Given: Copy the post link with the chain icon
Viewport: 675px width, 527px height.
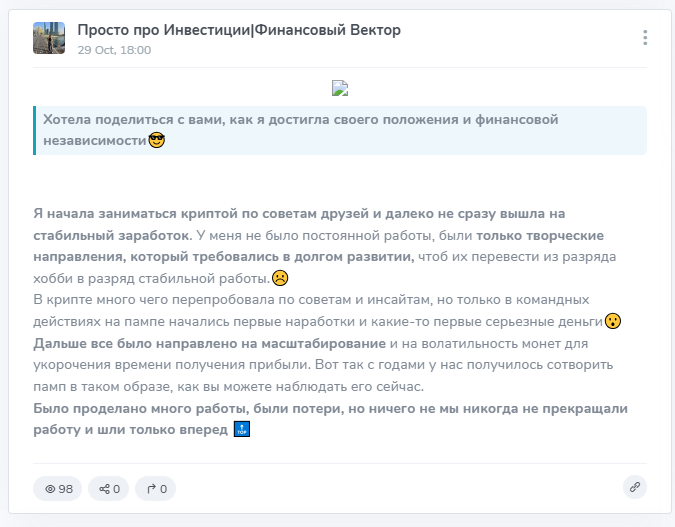Looking at the screenshot, I should click(635, 487).
